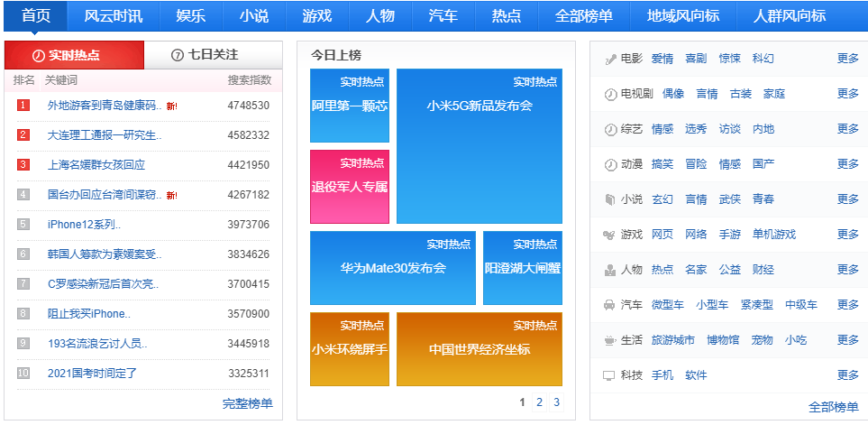The height and width of the screenshot is (425, 868).
Task: Open 中国世界经济坐标 tile
Action: point(480,349)
